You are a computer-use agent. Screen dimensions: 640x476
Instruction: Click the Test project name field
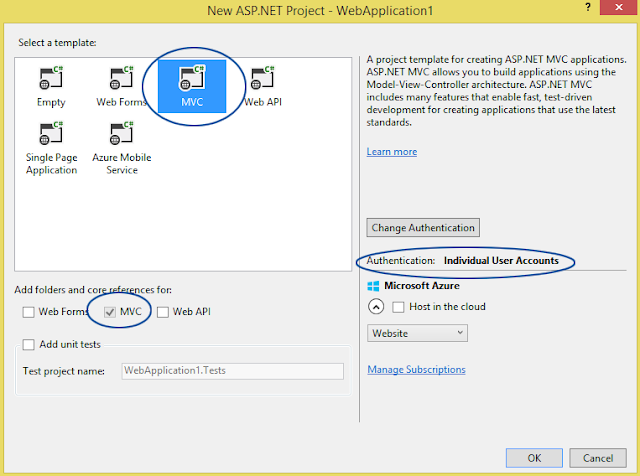tap(232, 371)
